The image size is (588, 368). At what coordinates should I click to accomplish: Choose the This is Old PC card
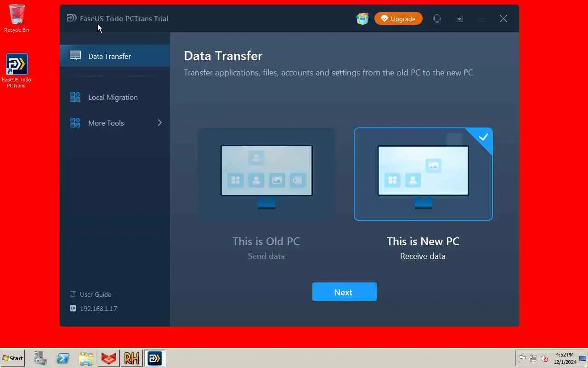point(266,174)
